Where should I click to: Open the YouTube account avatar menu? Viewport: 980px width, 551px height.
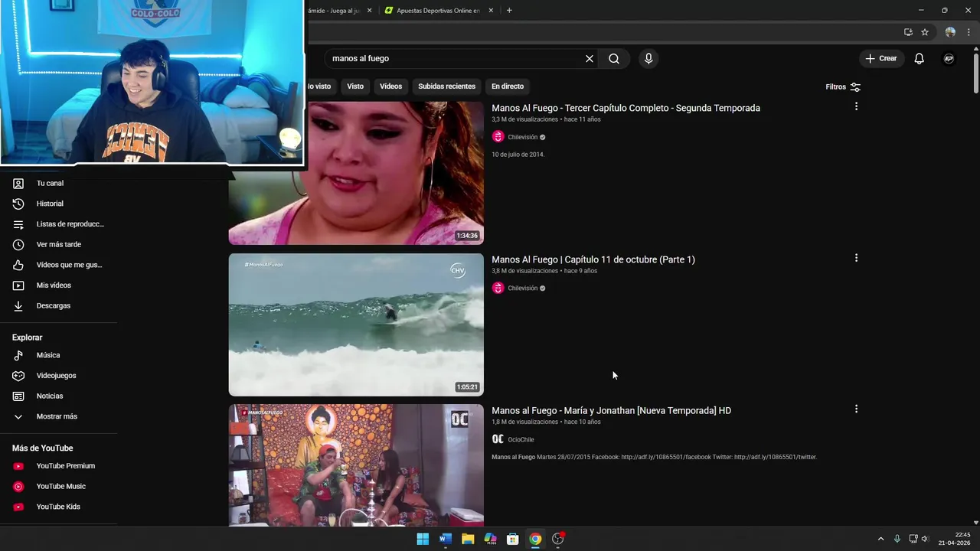tap(949, 59)
